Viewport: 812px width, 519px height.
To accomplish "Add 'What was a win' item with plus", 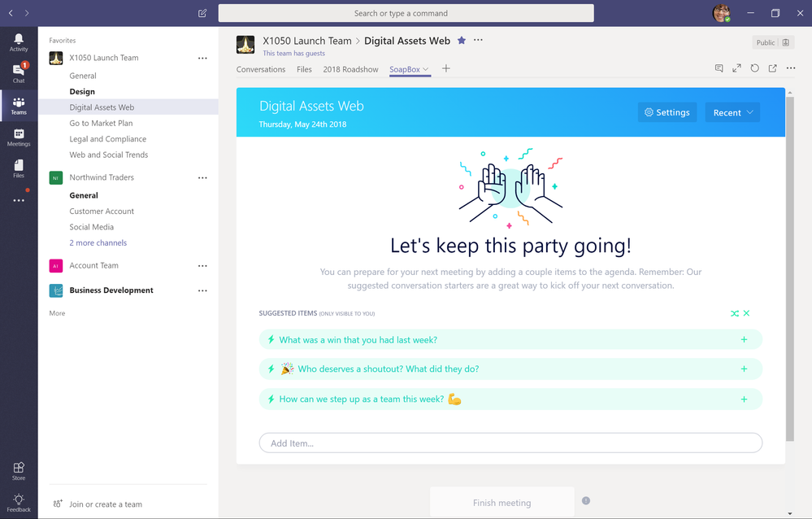I will point(745,339).
